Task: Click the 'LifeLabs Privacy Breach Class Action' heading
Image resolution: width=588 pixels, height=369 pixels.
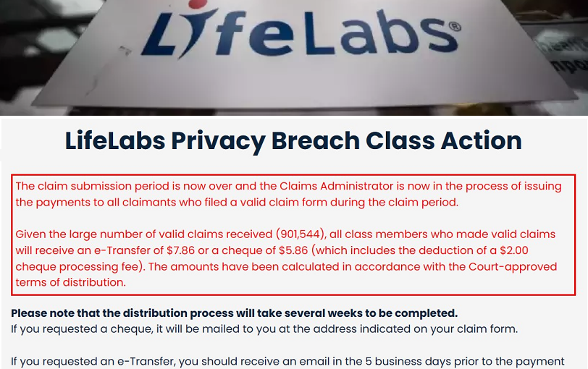Action: [293, 140]
